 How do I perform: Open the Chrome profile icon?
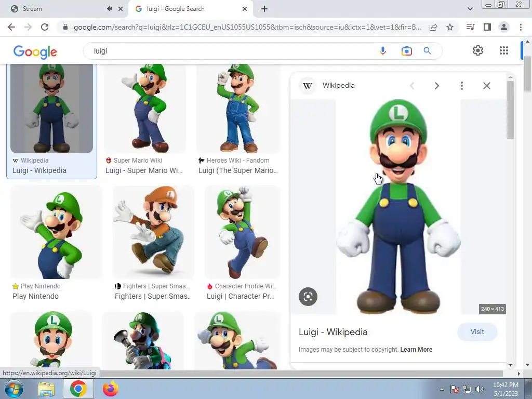504,27
